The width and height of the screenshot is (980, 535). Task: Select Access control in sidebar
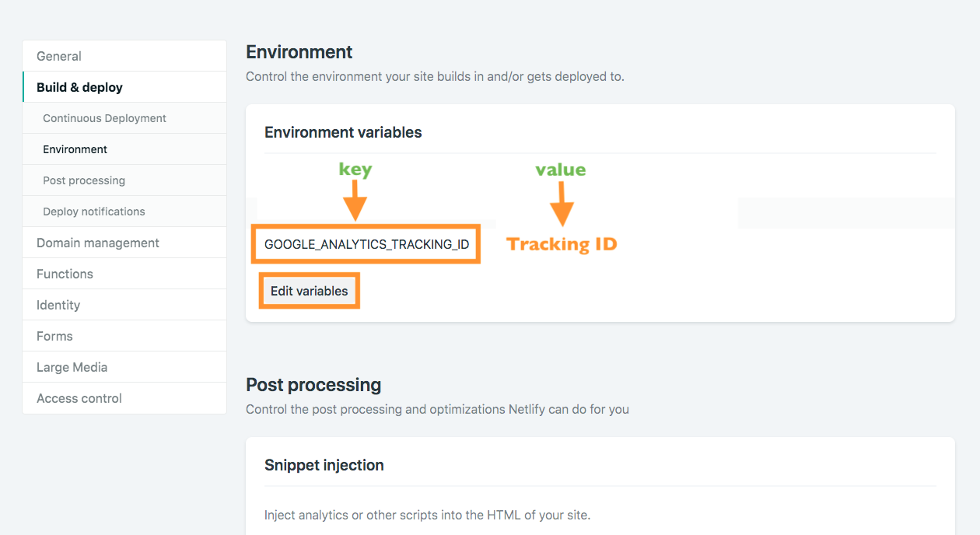tap(79, 398)
